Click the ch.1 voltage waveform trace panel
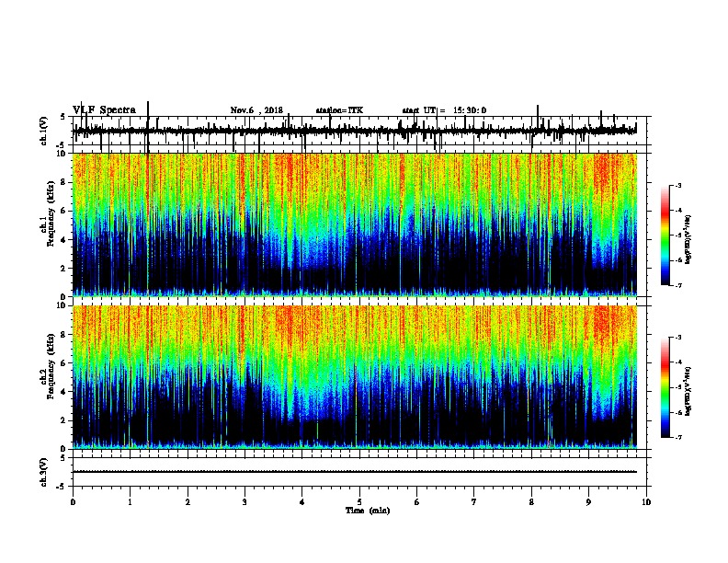Viewport: 728px width, 563px height. click(359, 131)
